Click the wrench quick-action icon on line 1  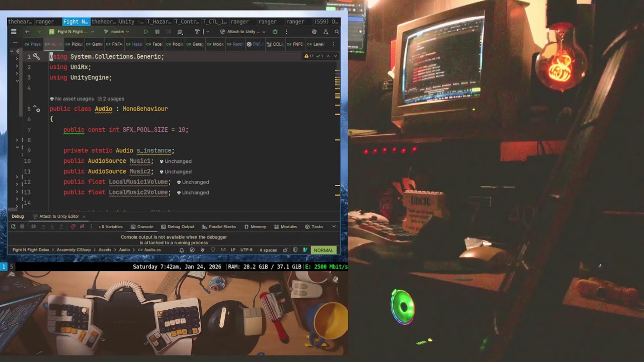point(36,56)
